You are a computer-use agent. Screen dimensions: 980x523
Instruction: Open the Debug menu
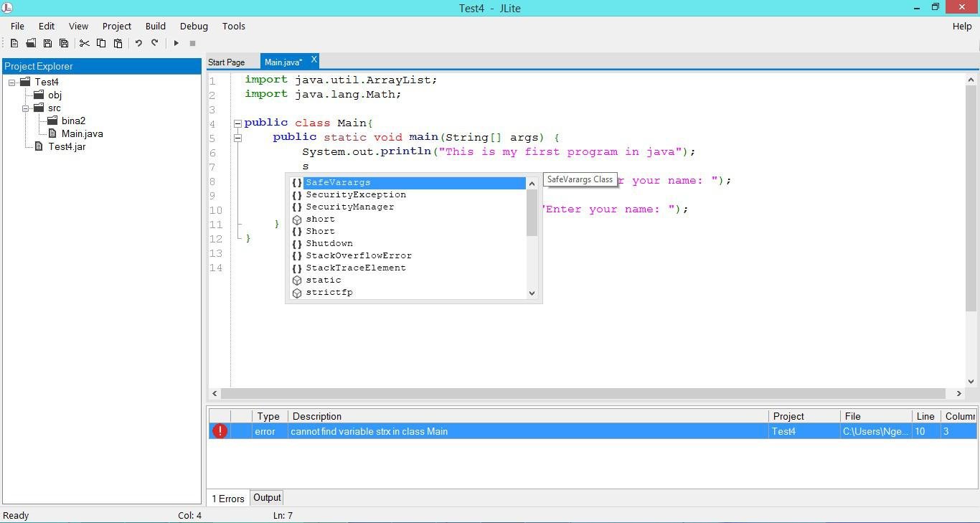(x=194, y=26)
